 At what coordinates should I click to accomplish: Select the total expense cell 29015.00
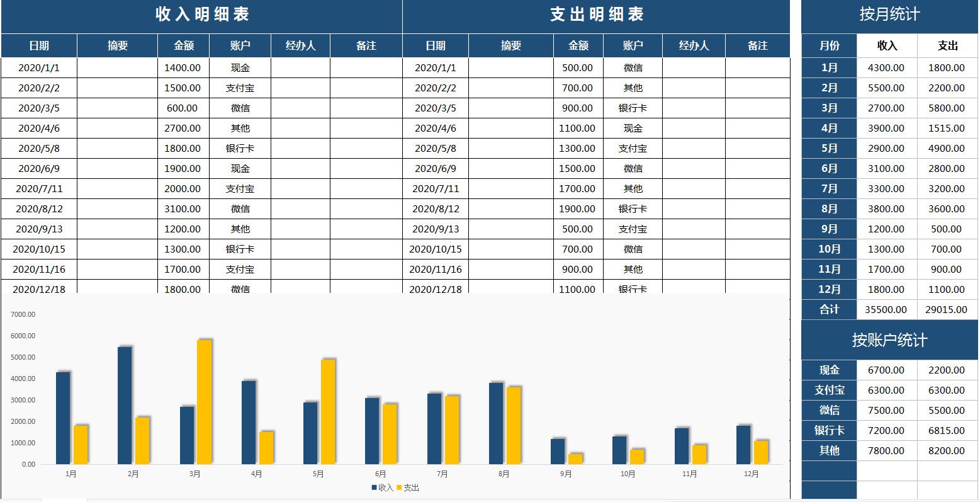pos(947,309)
